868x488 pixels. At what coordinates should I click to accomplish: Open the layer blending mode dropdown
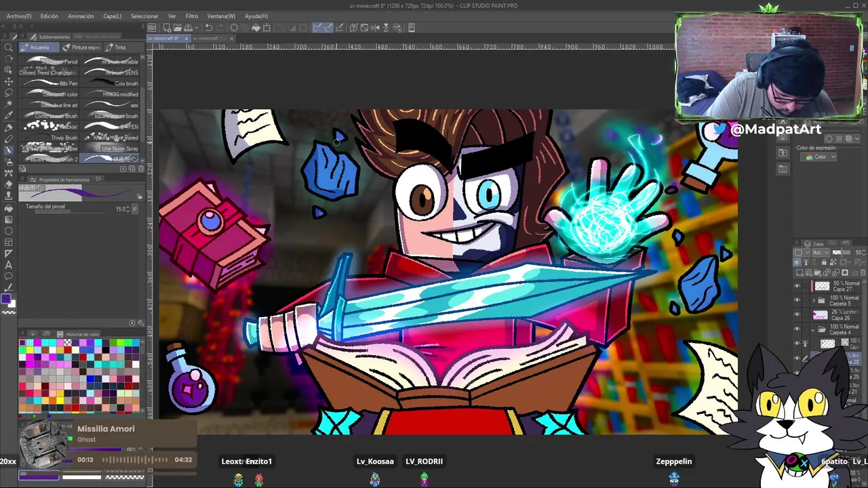(x=821, y=252)
